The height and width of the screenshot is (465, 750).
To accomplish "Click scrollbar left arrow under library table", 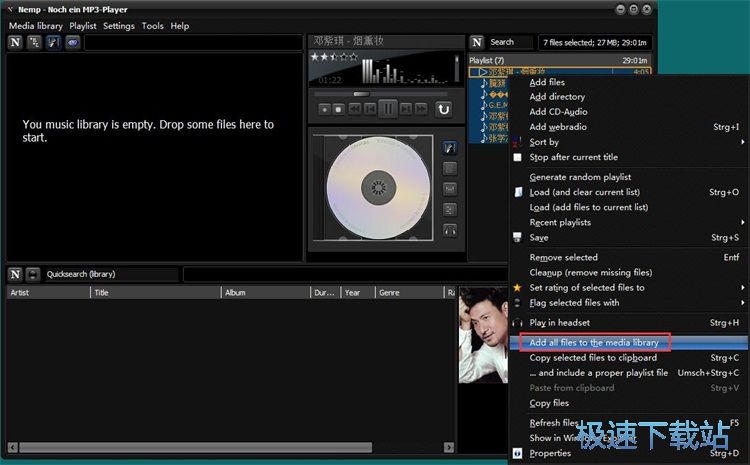I will 13,448.
